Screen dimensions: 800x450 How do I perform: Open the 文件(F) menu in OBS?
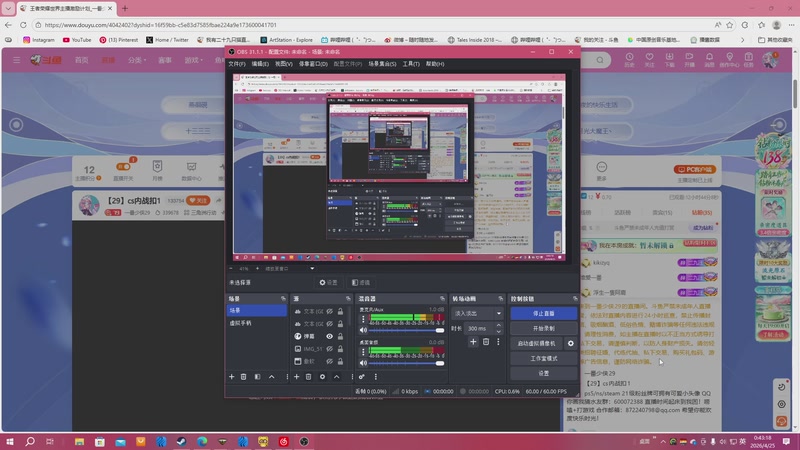237,64
